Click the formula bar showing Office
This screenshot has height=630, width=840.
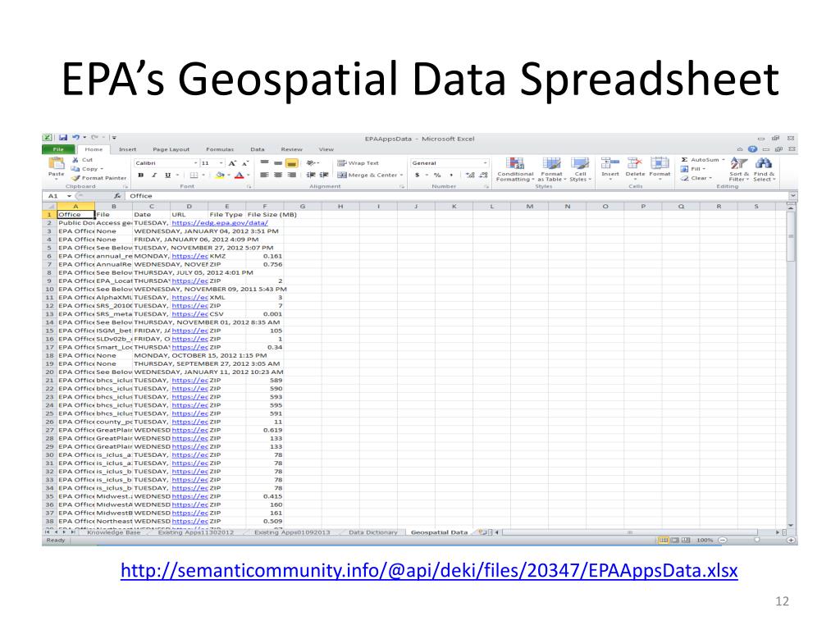[x=458, y=196]
